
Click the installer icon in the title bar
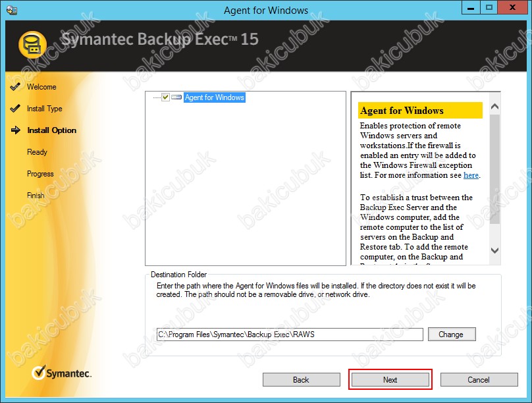[x=12, y=10]
